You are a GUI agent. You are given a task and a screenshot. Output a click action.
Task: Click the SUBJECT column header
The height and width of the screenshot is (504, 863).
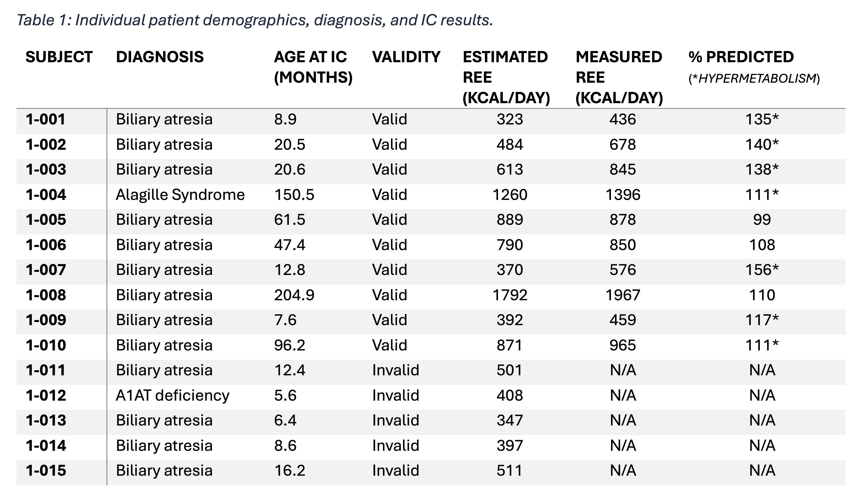(59, 57)
